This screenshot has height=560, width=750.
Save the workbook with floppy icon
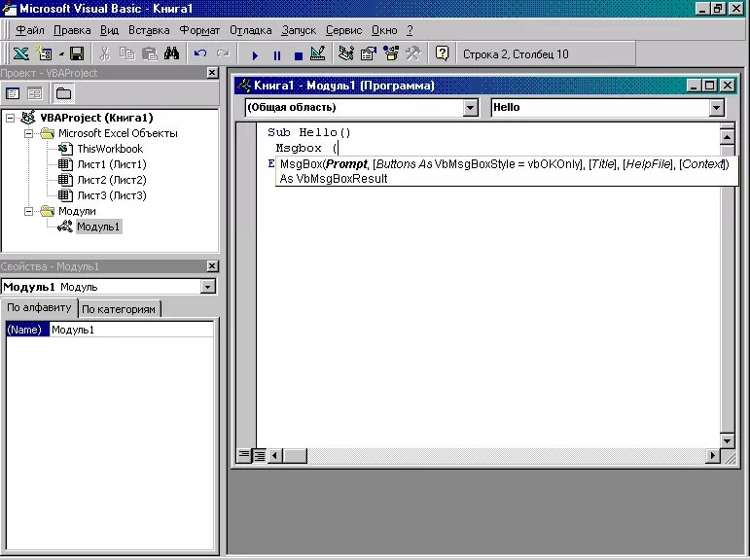tap(77, 53)
